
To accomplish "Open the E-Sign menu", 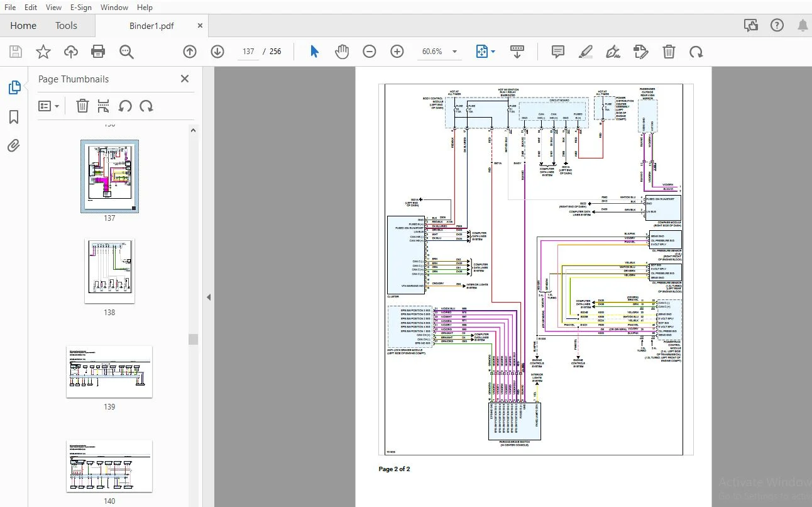I will click(x=80, y=8).
